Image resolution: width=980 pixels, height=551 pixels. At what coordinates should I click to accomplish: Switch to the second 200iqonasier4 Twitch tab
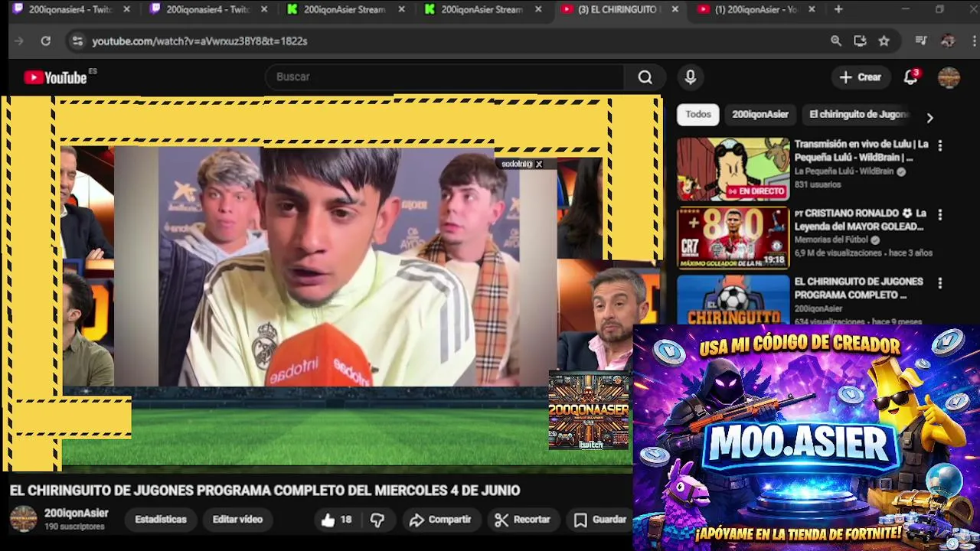(x=207, y=9)
